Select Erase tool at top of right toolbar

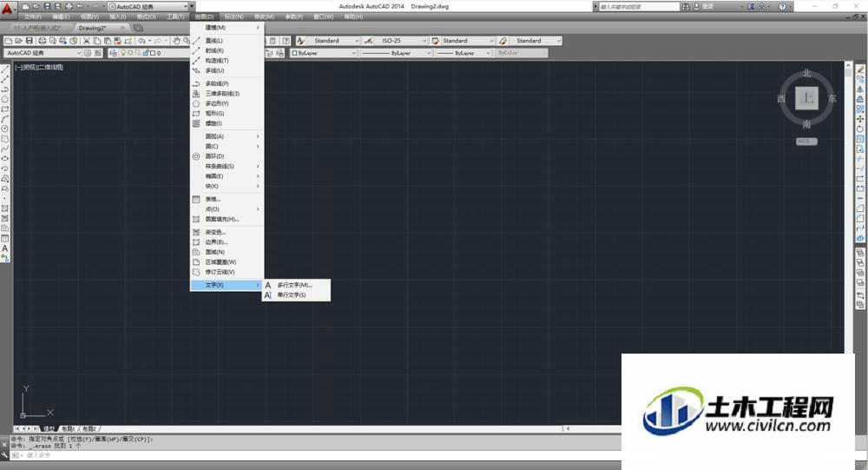tap(860, 70)
